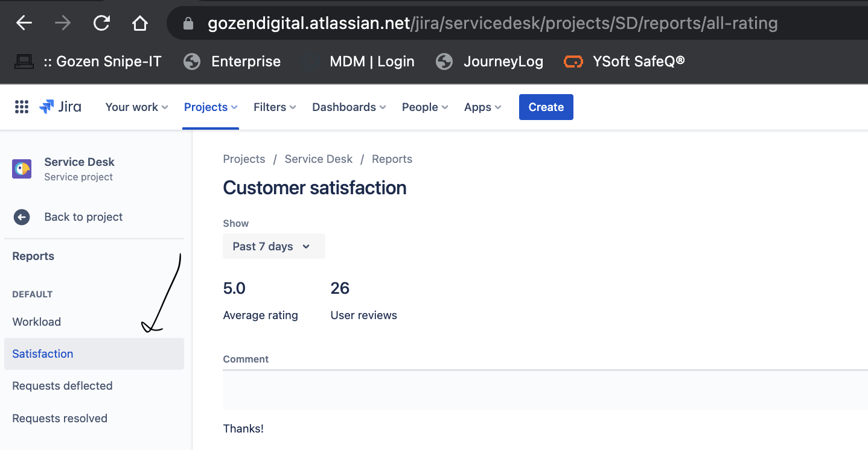Viewport: 868px width, 450px height.
Task: Select the Workload report in sidebar
Action: (x=36, y=322)
